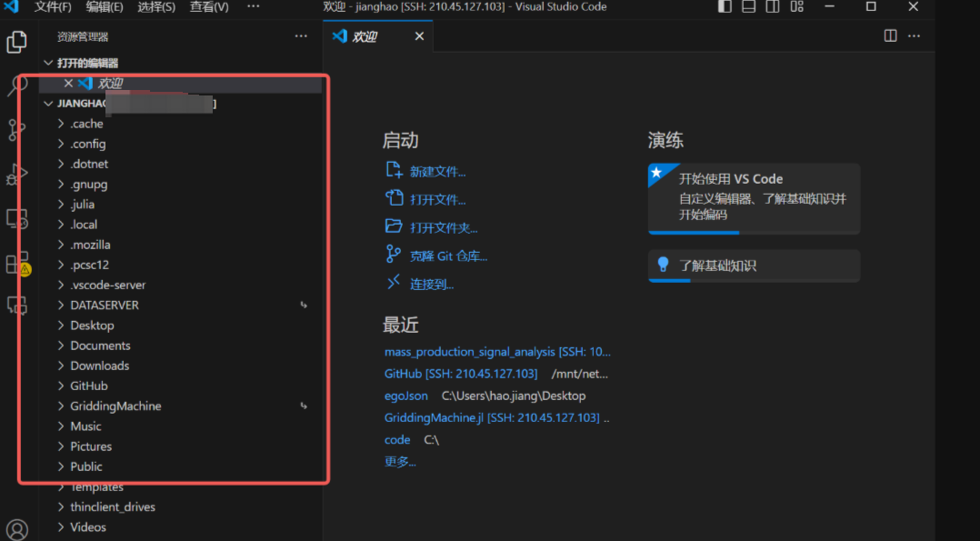The width and height of the screenshot is (980, 541).
Task: Open the overflow menu ellipsis in menu bar
Action: click(x=253, y=7)
